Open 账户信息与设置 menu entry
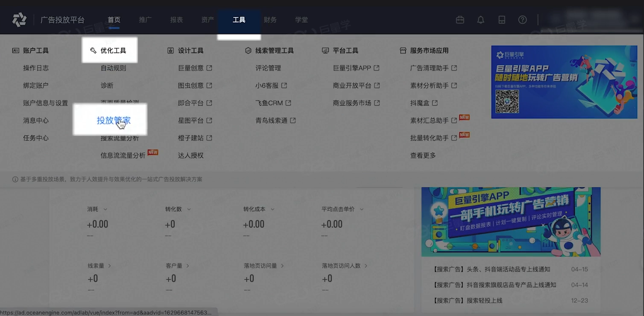The height and width of the screenshot is (316, 644). [46, 103]
